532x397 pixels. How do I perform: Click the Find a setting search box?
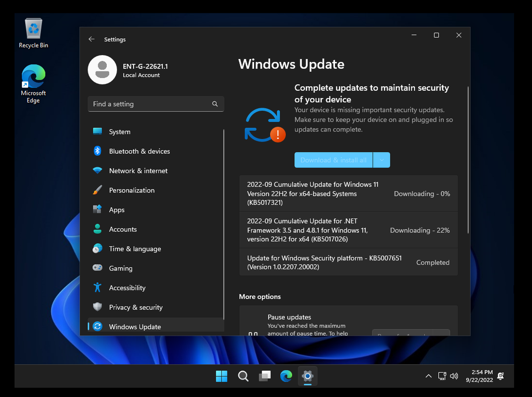156,104
